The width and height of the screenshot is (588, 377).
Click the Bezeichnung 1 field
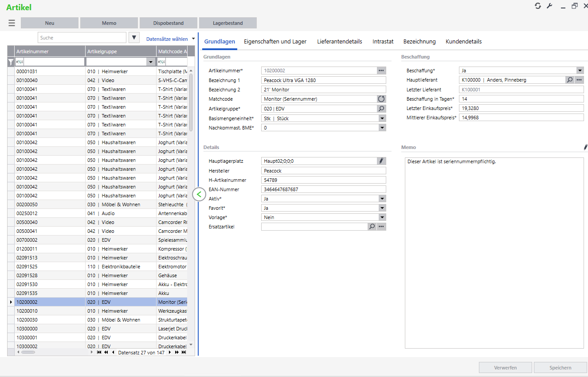[324, 80]
